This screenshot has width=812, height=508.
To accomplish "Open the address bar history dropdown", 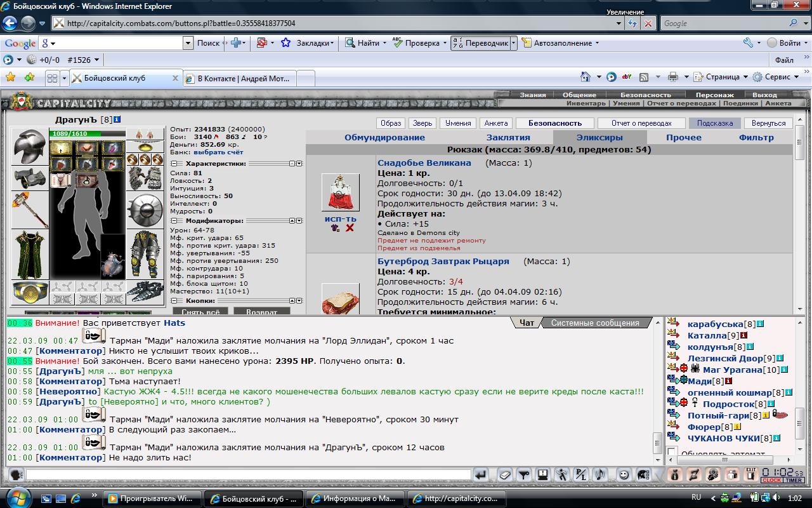I will 620,23.
